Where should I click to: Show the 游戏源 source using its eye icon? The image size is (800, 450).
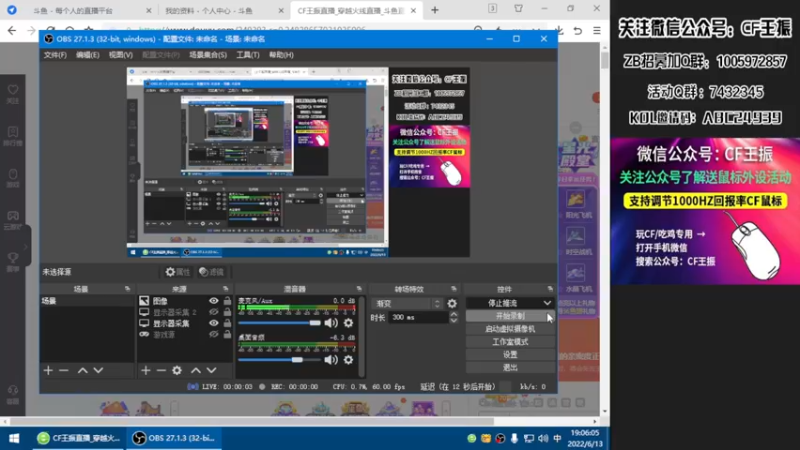213,335
